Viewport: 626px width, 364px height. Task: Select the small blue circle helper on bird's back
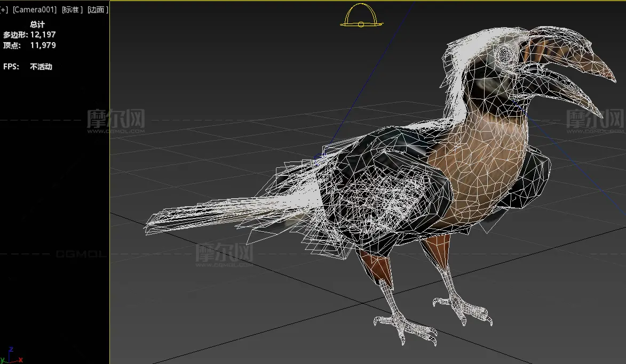[x=320, y=157]
